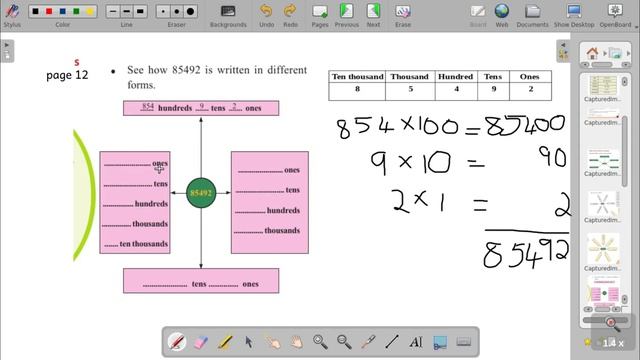Click the Zoom In magnifier tool
The height and width of the screenshot is (360, 640).
(320, 342)
